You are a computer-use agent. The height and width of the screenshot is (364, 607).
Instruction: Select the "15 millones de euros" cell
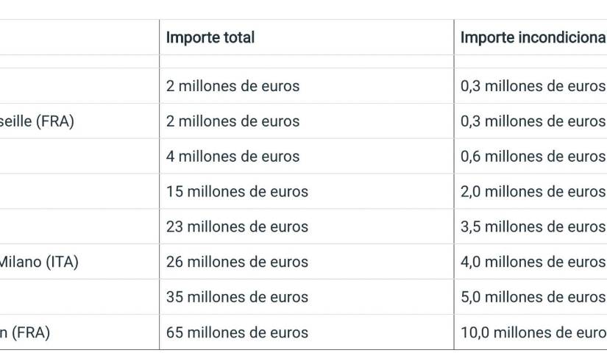(x=237, y=192)
